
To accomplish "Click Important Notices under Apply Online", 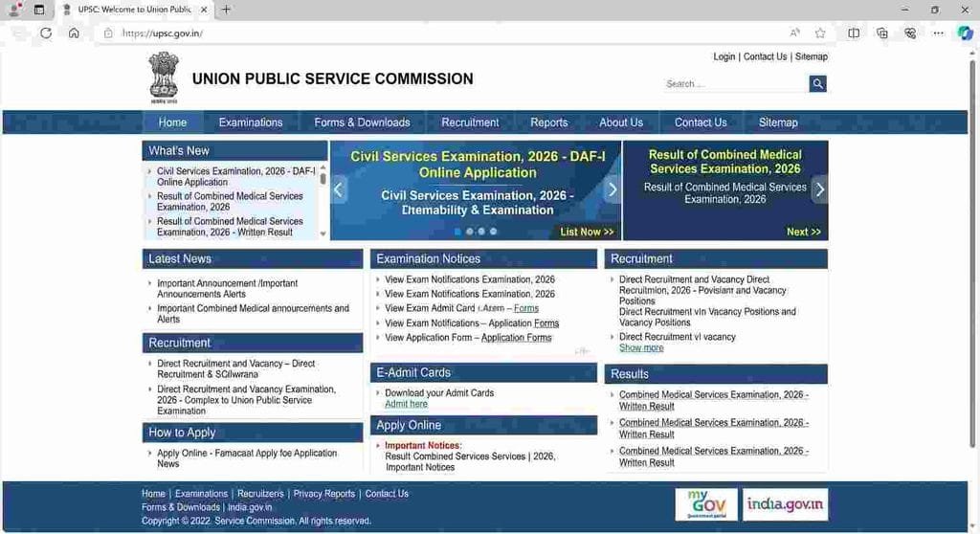I will tap(422, 445).
